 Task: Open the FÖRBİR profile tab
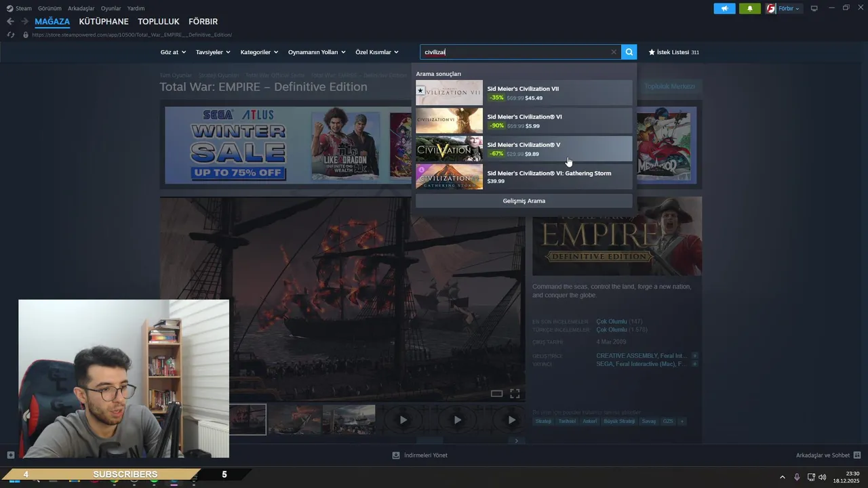click(x=203, y=22)
